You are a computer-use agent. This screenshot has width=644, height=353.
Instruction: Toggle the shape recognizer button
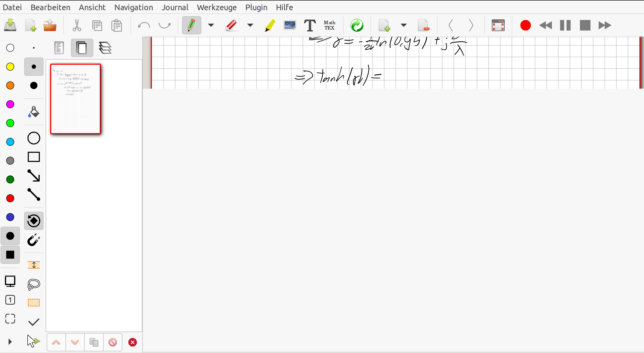34,221
